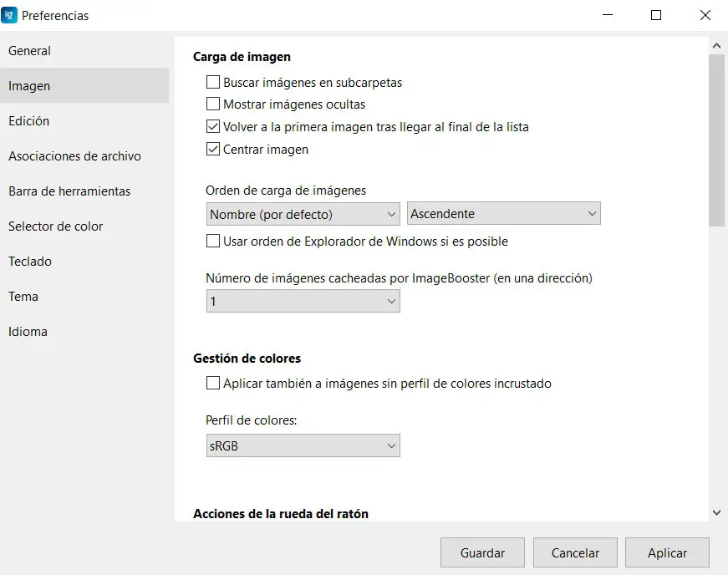Screen dimensions: 728x575
Task: Enable Usar orden de Explorador de Windows
Action: (x=213, y=242)
